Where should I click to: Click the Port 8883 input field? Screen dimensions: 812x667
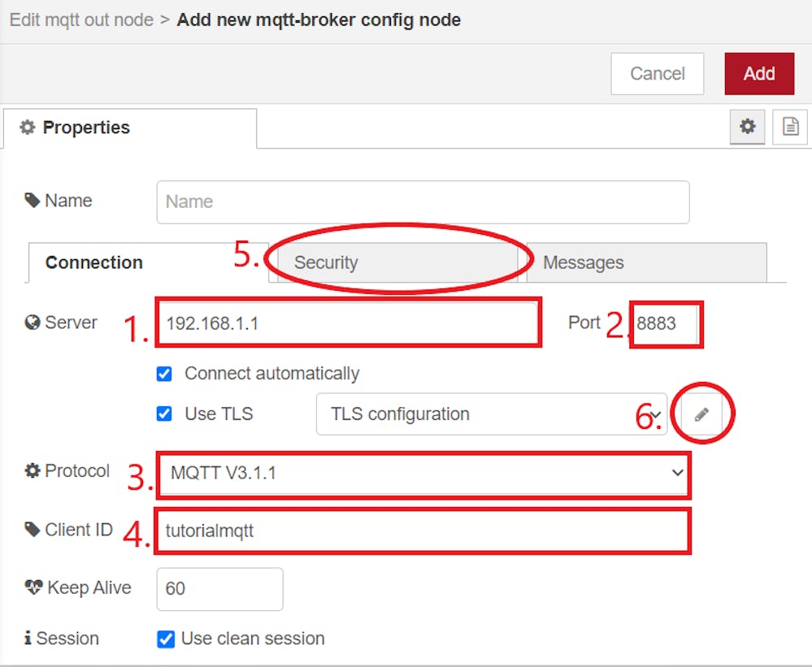pyautogui.click(x=666, y=324)
